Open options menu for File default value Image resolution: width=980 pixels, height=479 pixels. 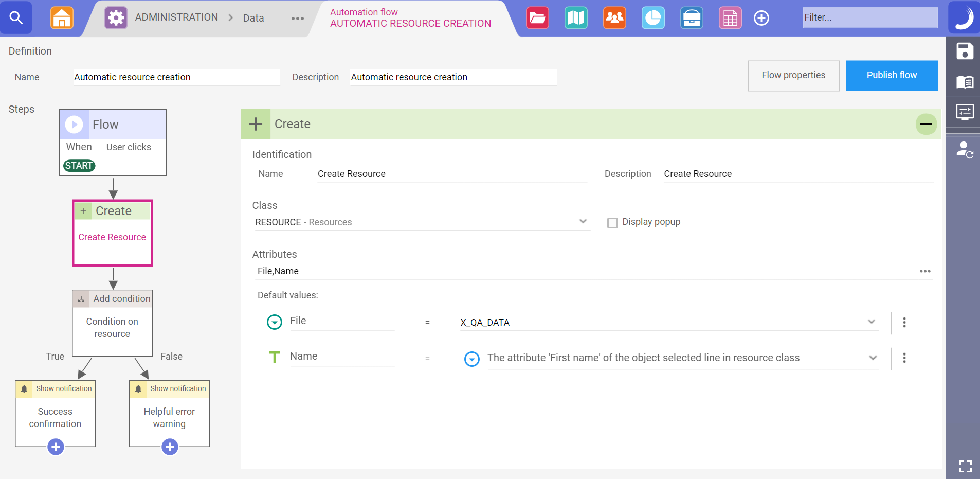[x=904, y=322]
